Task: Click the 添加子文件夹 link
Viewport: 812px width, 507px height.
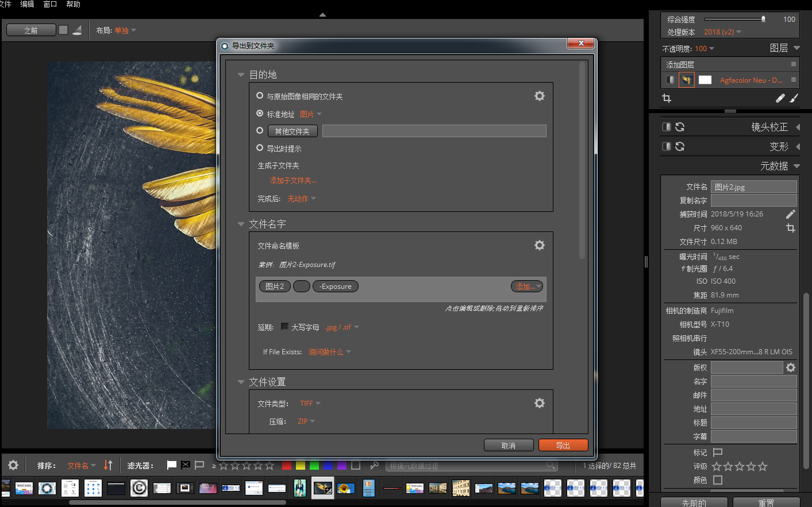Action: [x=293, y=180]
